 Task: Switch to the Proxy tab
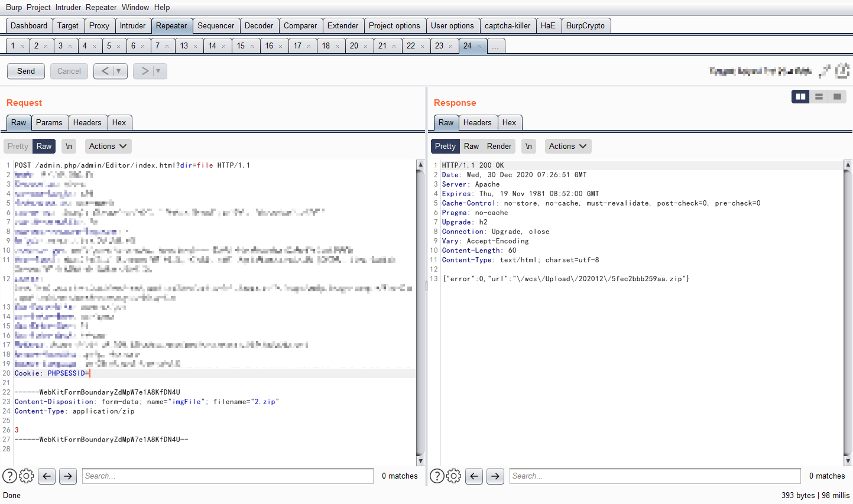pos(99,25)
